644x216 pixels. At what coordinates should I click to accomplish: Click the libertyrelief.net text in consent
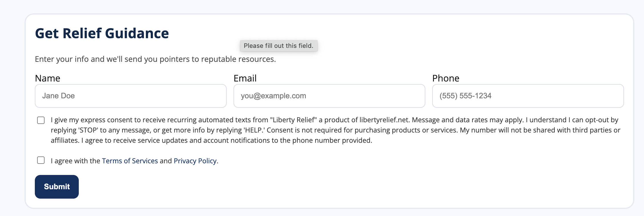pyautogui.click(x=384, y=120)
